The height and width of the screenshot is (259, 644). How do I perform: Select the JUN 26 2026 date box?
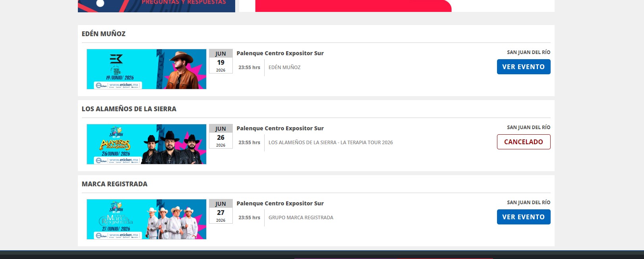click(221, 137)
